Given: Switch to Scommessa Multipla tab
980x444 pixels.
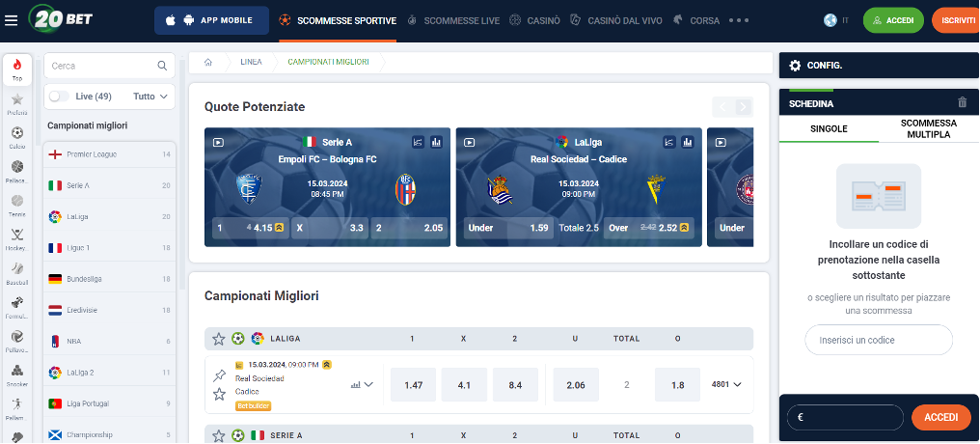Looking at the screenshot, I should click(928, 128).
